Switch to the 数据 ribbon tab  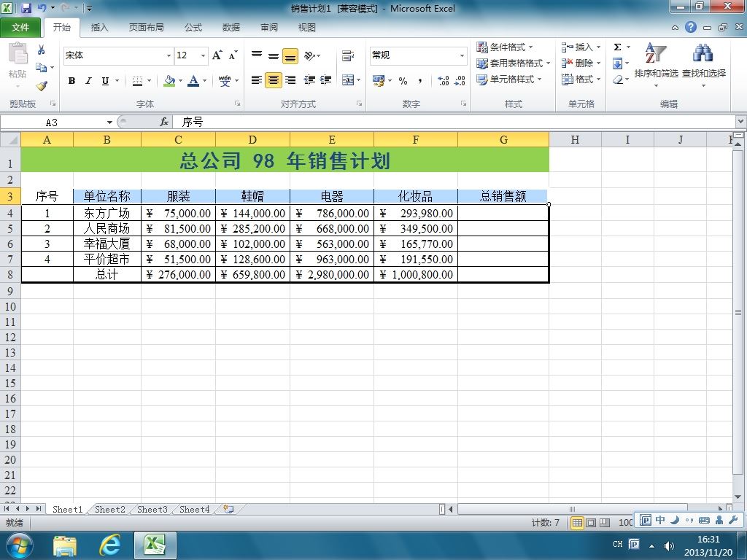[231, 28]
